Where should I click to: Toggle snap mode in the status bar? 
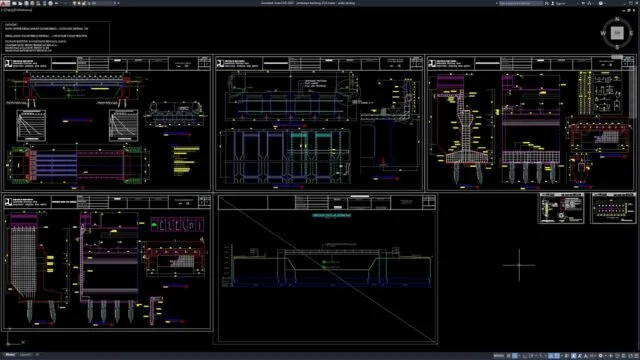click(x=515, y=356)
